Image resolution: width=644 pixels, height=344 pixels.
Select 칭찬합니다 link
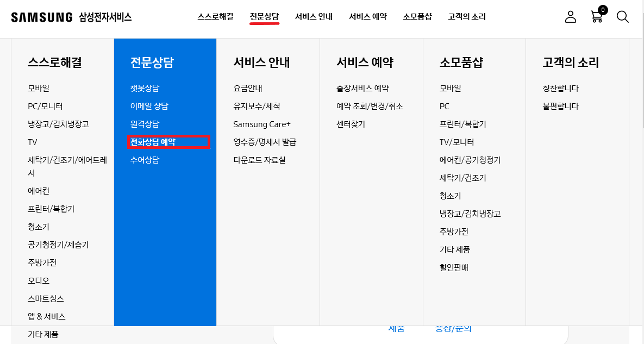click(561, 88)
